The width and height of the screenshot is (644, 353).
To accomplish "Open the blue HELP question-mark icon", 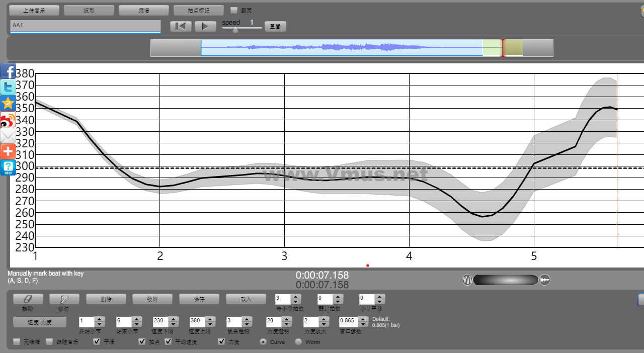I will coord(8,168).
